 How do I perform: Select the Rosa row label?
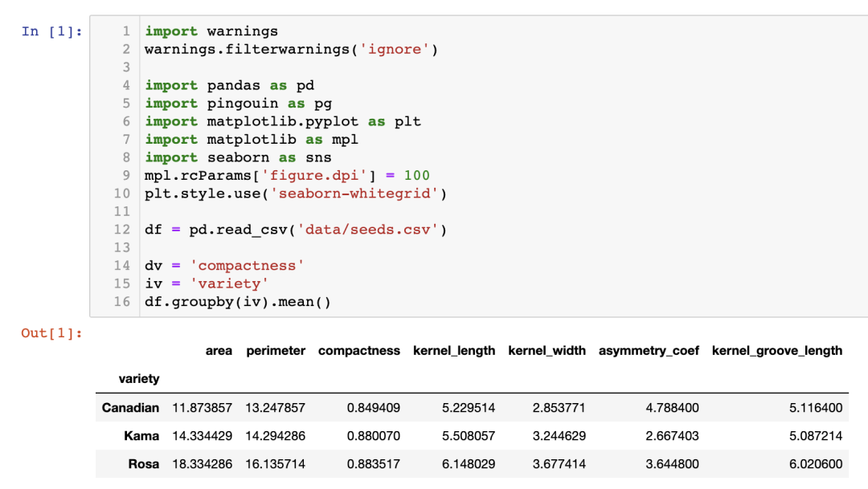coord(143,464)
